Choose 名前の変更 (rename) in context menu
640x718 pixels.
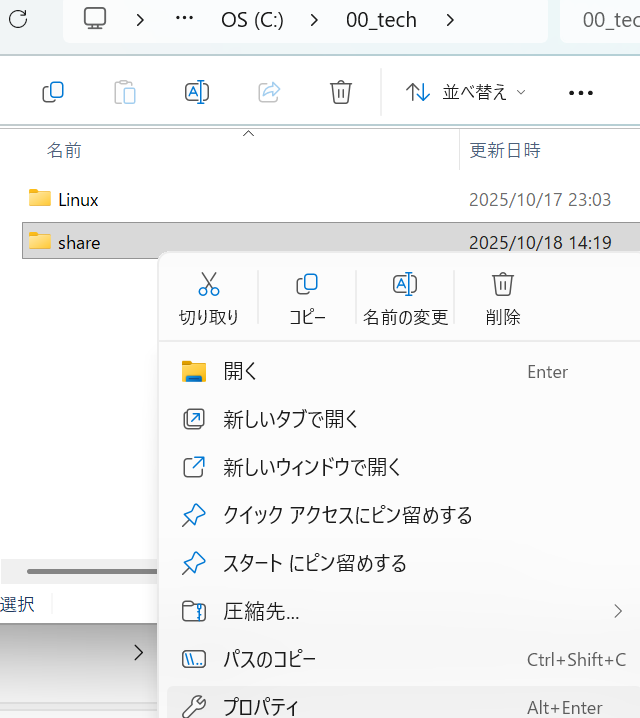click(405, 298)
